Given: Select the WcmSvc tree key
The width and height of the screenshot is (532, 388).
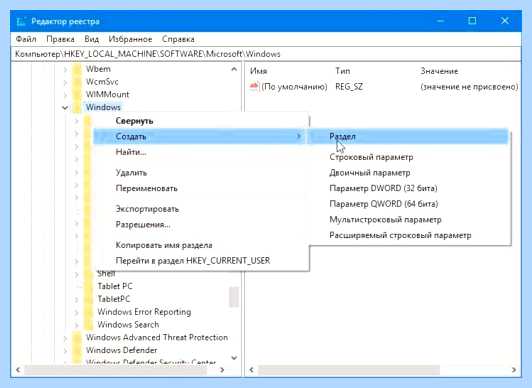Looking at the screenshot, I should [102, 82].
